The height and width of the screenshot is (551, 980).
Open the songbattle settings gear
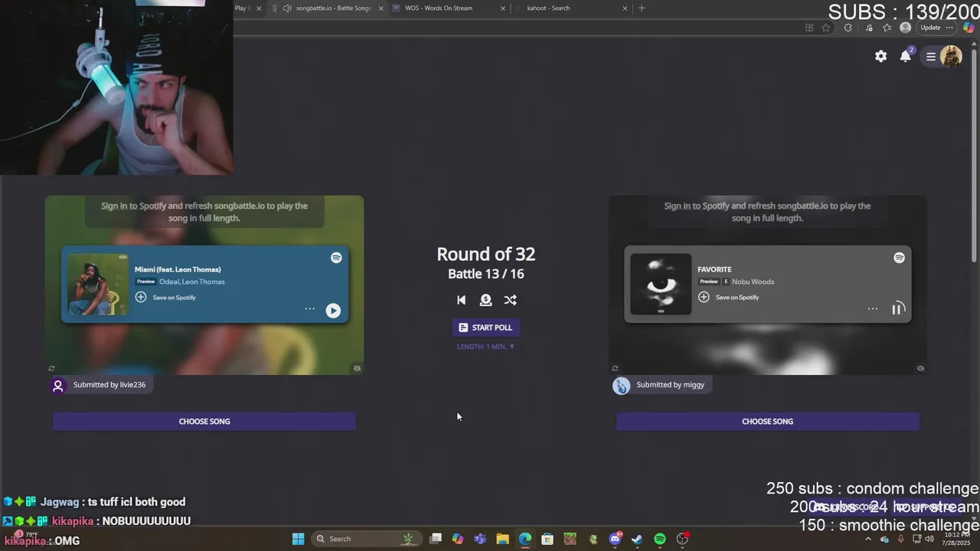[881, 56]
